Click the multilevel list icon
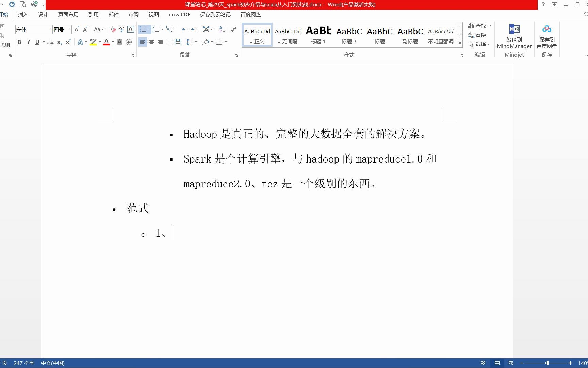The height and width of the screenshot is (368, 588). 169,29
